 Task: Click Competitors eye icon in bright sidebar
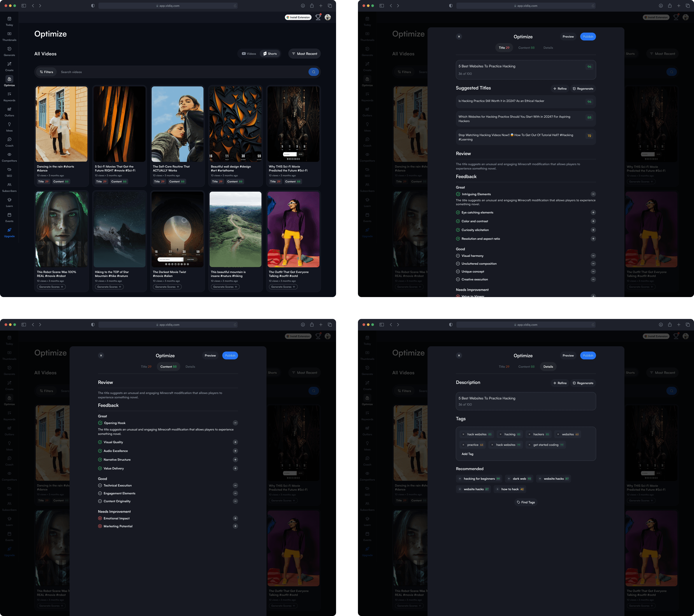tap(9, 154)
